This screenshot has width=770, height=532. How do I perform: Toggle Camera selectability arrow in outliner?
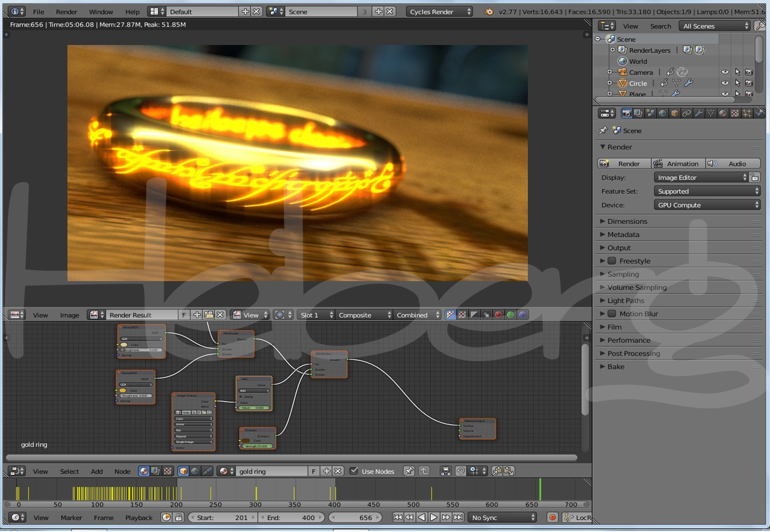pyautogui.click(x=737, y=72)
